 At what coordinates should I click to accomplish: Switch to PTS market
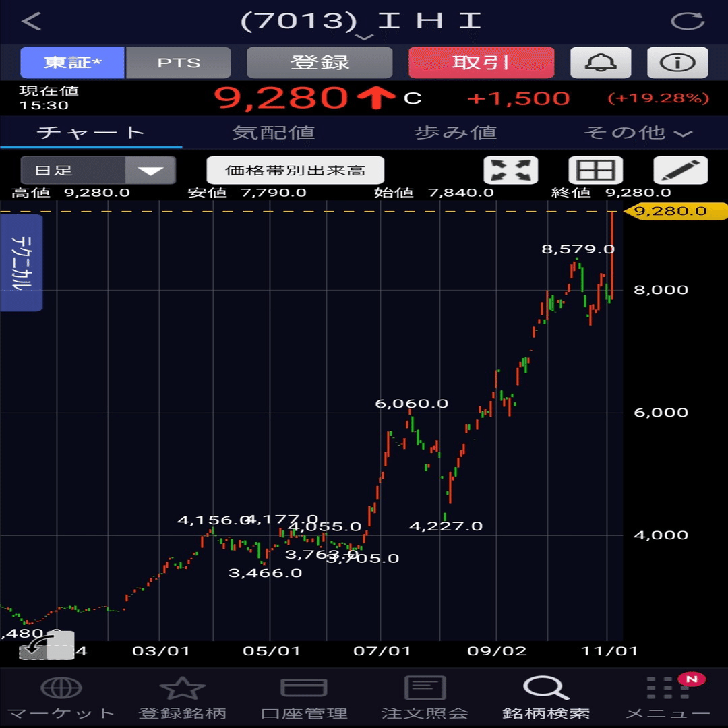click(179, 62)
